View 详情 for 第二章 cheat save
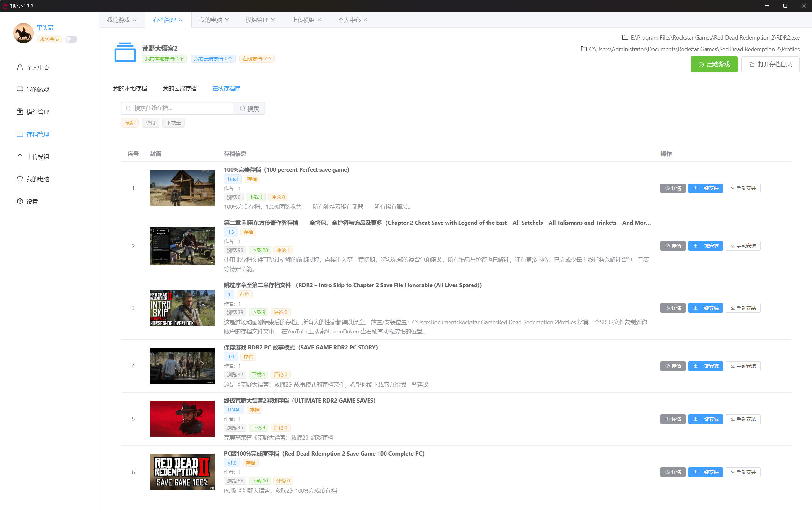The image size is (812, 517). 673,246
